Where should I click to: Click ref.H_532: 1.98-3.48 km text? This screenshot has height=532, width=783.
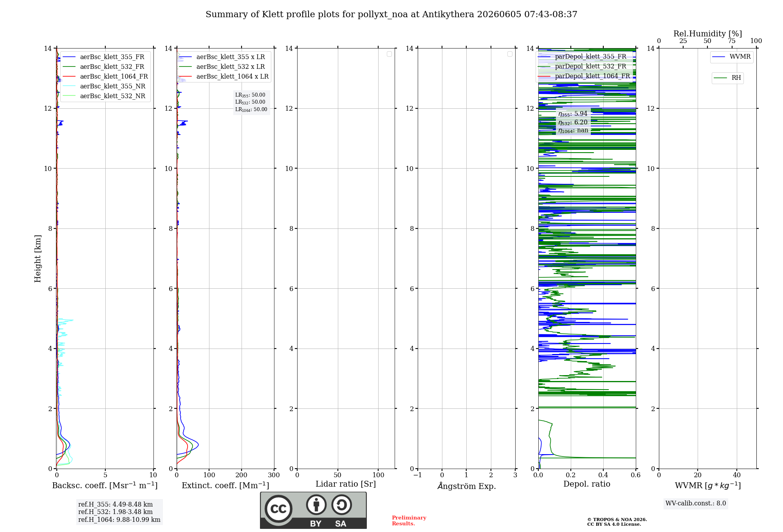click(115, 512)
